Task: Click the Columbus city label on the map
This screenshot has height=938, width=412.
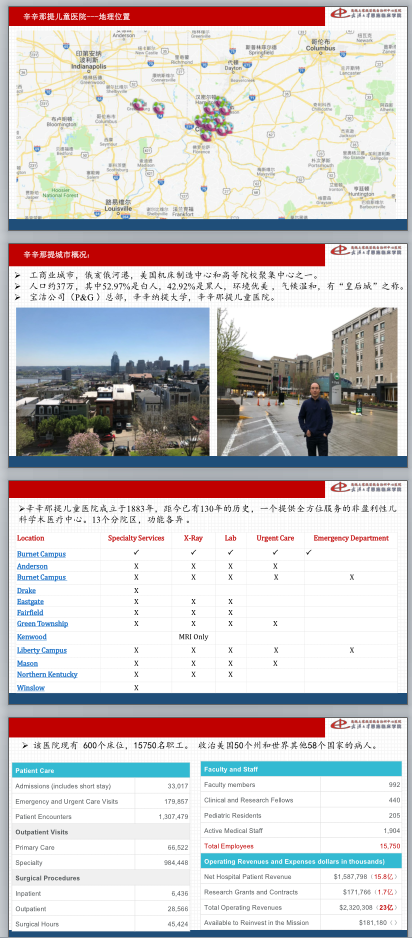Action: 320,48
